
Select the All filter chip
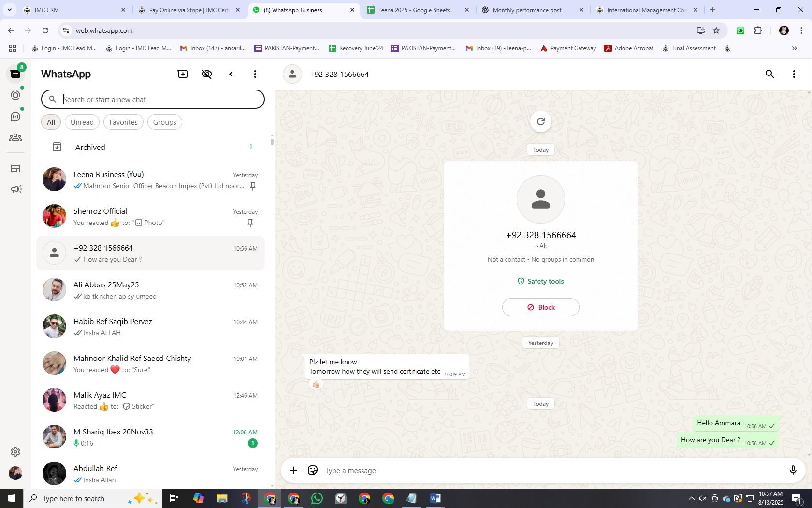(x=51, y=122)
